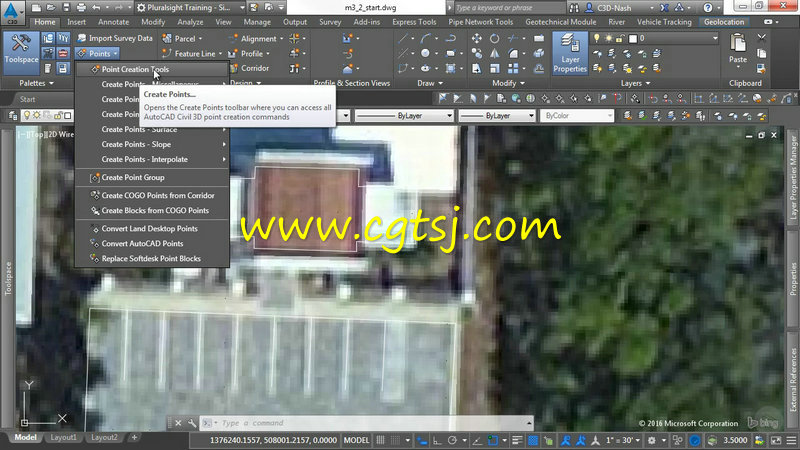
Task: Click the Save icon in quick access toolbar
Action: pos(66,8)
